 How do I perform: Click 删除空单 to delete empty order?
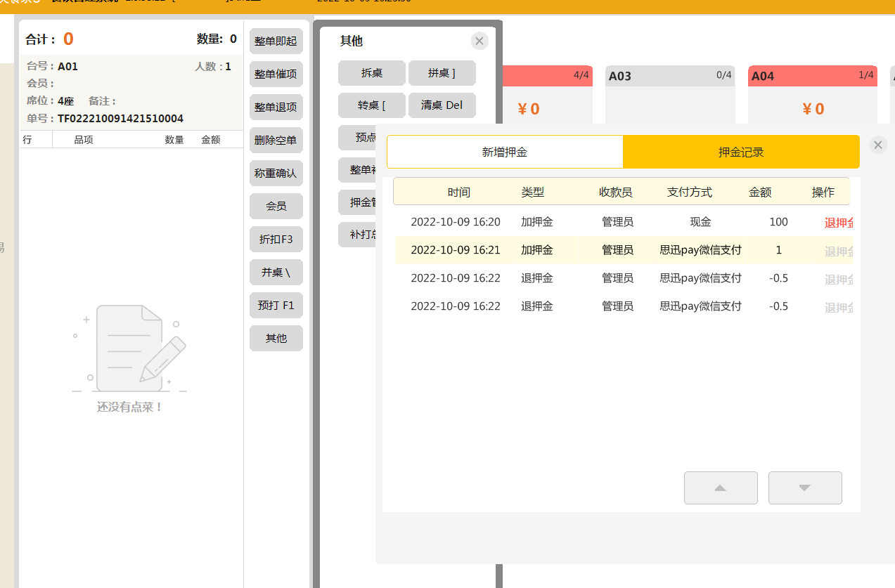[x=276, y=141]
